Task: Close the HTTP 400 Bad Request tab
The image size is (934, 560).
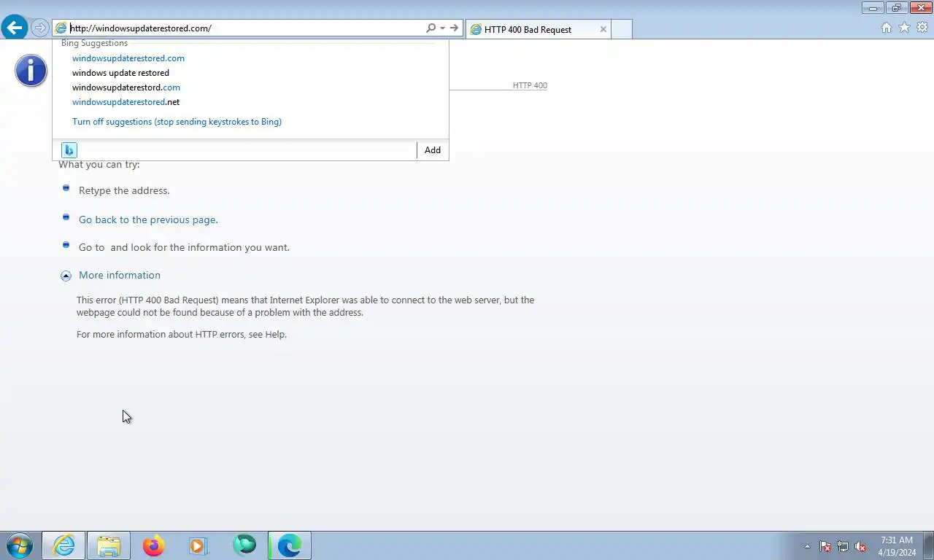Action: [603, 29]
